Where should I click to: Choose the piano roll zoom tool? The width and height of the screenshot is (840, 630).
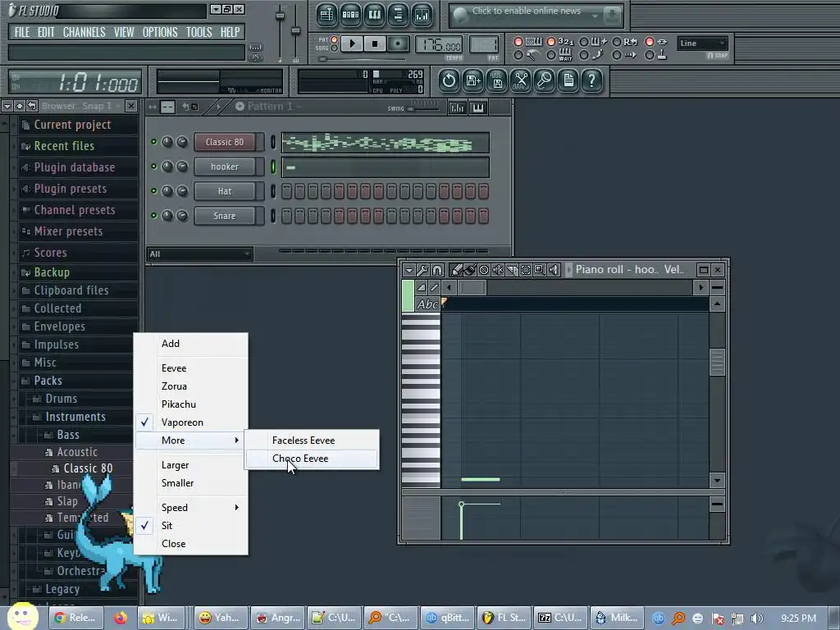click(540, 269)
